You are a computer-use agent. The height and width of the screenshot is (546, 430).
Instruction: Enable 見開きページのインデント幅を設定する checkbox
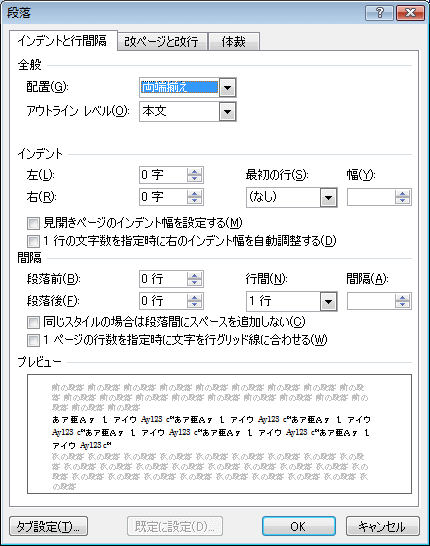click(x=33, y=223)
